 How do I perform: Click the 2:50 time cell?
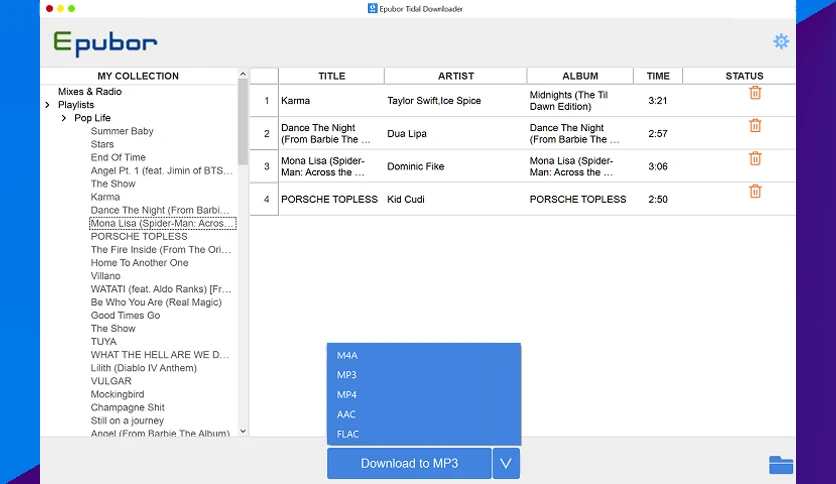[x=657, y=199]
